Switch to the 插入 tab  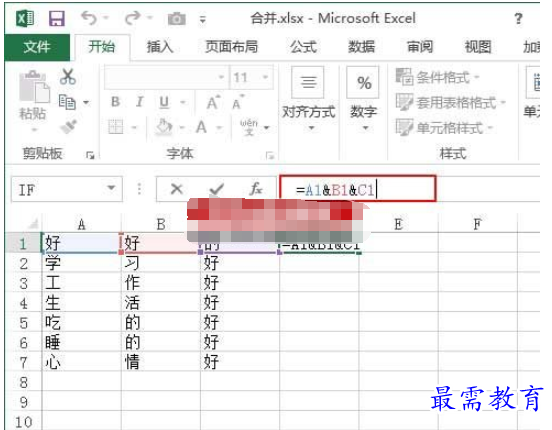160,47
